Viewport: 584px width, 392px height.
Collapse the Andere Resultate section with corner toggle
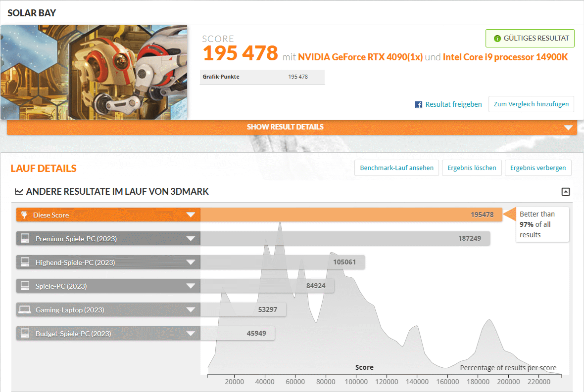point(566,192)
